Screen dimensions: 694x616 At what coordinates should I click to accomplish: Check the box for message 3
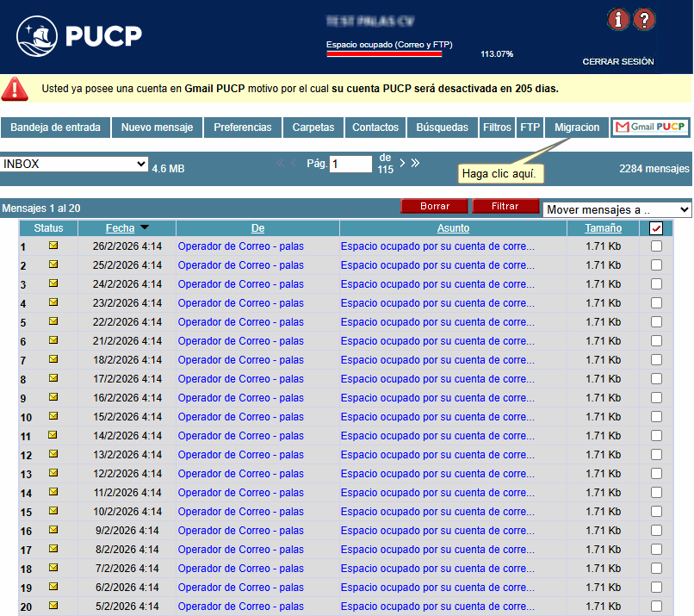click(x=656, y=283)
